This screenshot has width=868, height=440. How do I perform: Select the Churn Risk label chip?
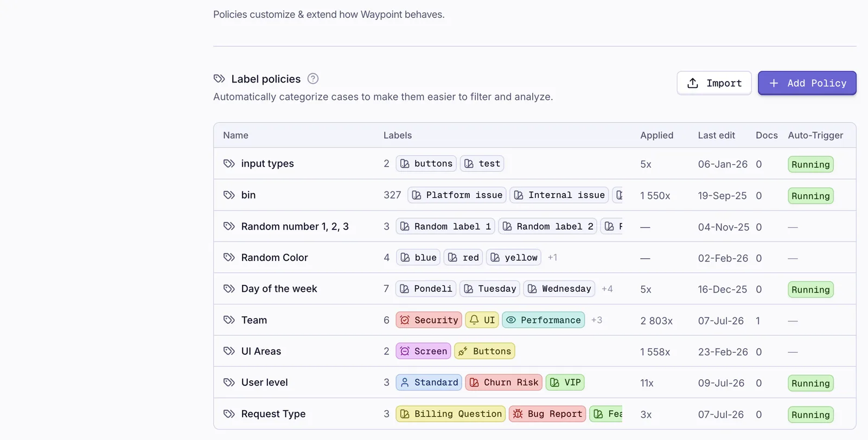[x=503, y=382]
